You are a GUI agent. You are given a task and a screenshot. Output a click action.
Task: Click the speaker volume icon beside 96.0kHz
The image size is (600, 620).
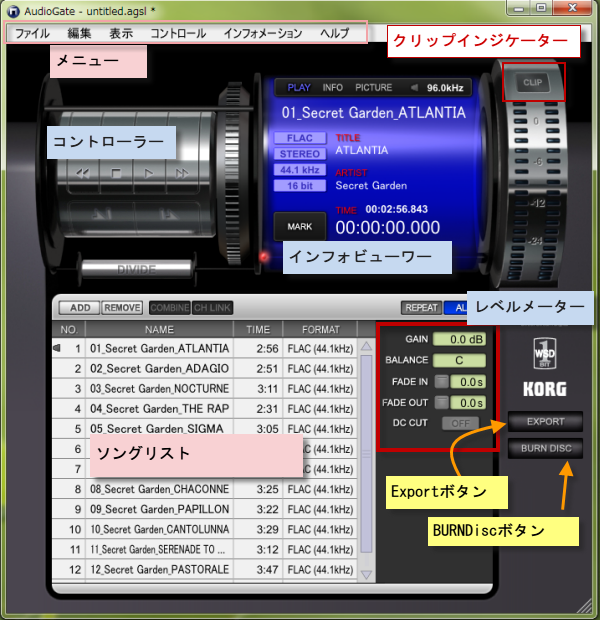414,87
